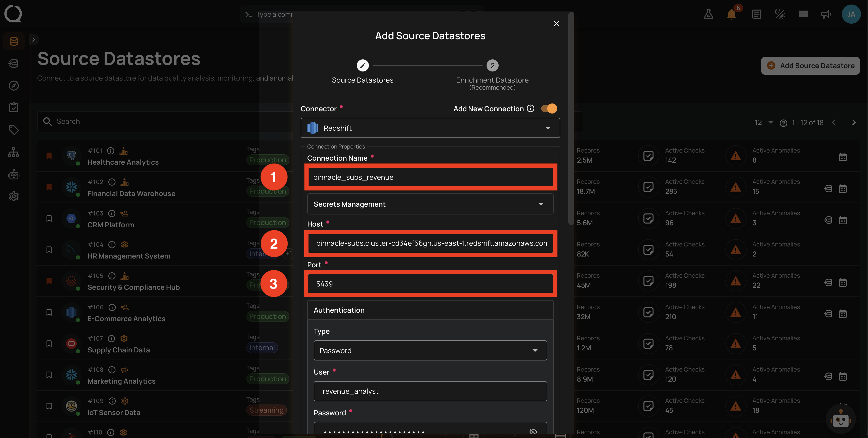This screenshot has height=438, width=868.
Task: Click the Host input field
Action: 430,243
